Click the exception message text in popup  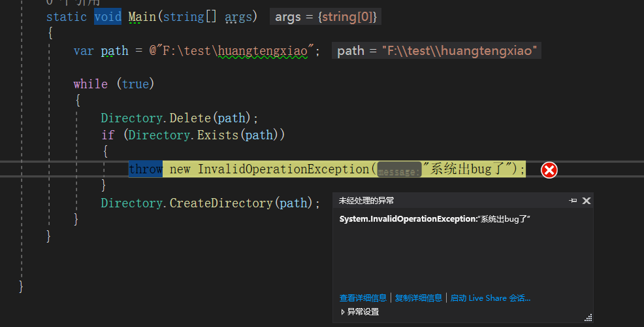pyautogui.click(x=434, y=219)
